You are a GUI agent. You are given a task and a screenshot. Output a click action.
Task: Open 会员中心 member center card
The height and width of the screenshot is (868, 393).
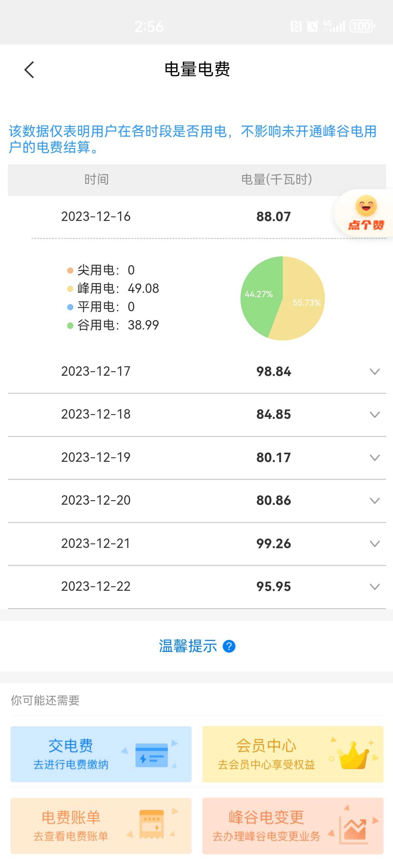292,754
